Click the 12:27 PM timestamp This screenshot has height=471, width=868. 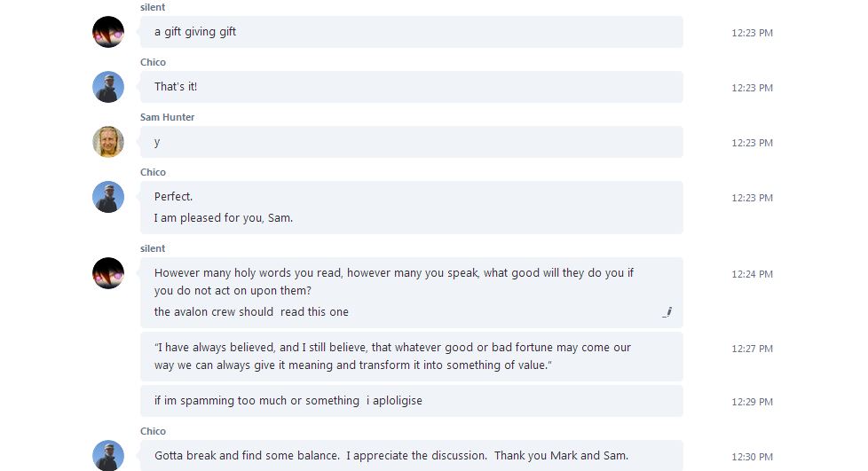click(x=752, y=349)
